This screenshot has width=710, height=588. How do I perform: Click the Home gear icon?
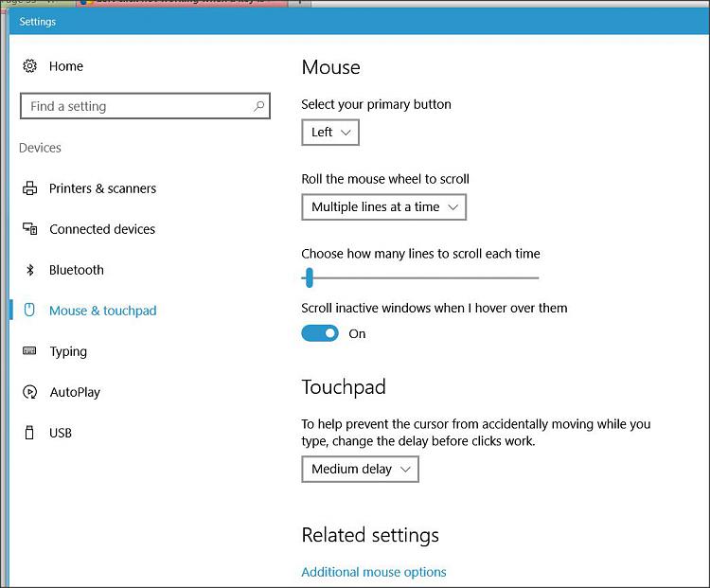pyautogui.click(x=30, y=66)
